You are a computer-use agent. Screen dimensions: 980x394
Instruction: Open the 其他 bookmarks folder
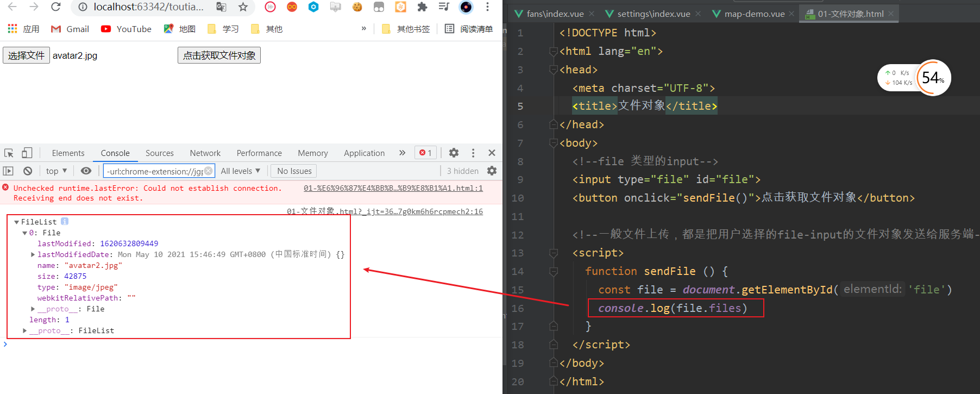[x=266, y=29]
